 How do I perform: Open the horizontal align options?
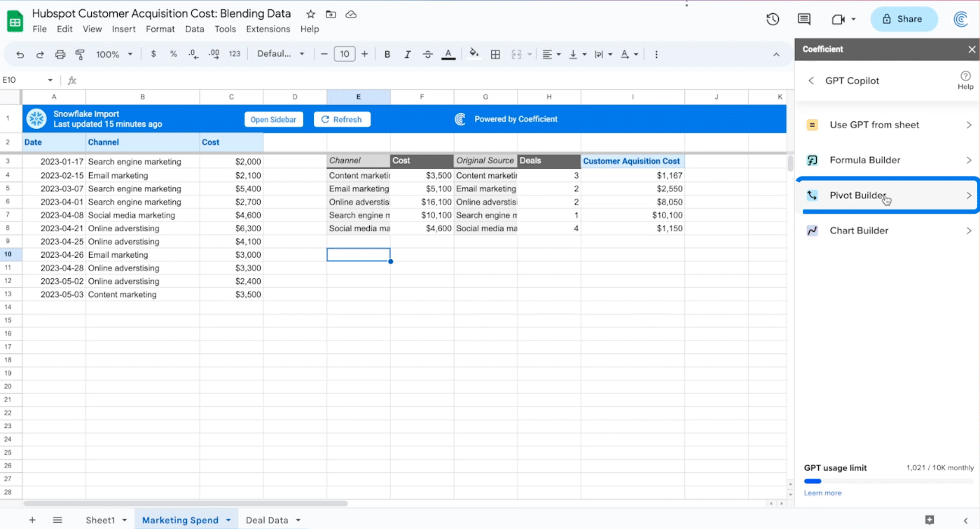coord(551,54)
